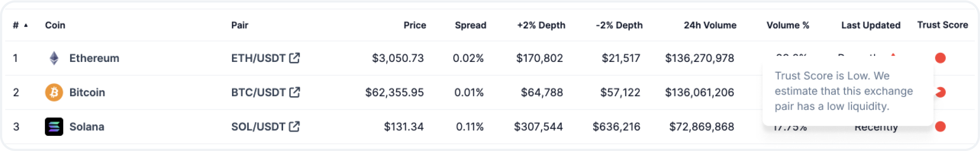
Task: Click the Spread column header
Action: (470, 25)
